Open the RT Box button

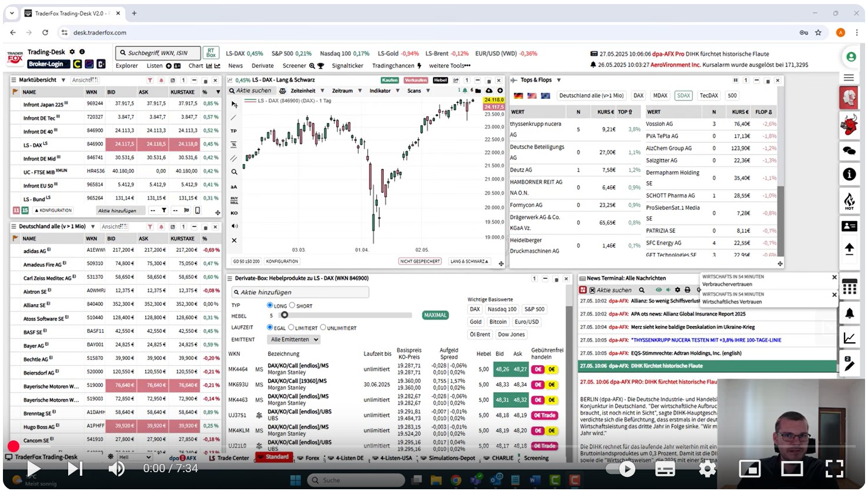(x=211, y=53)
